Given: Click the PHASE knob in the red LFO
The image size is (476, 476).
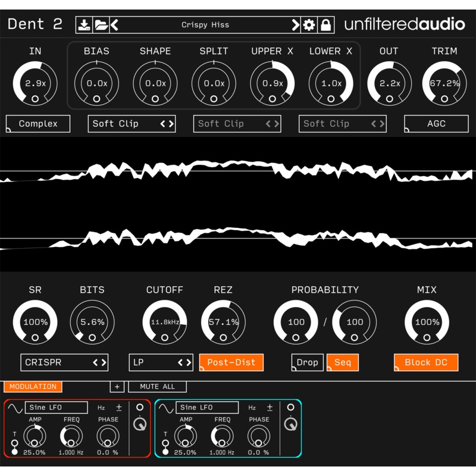Looking at the screenshot, I should (108, 436).
